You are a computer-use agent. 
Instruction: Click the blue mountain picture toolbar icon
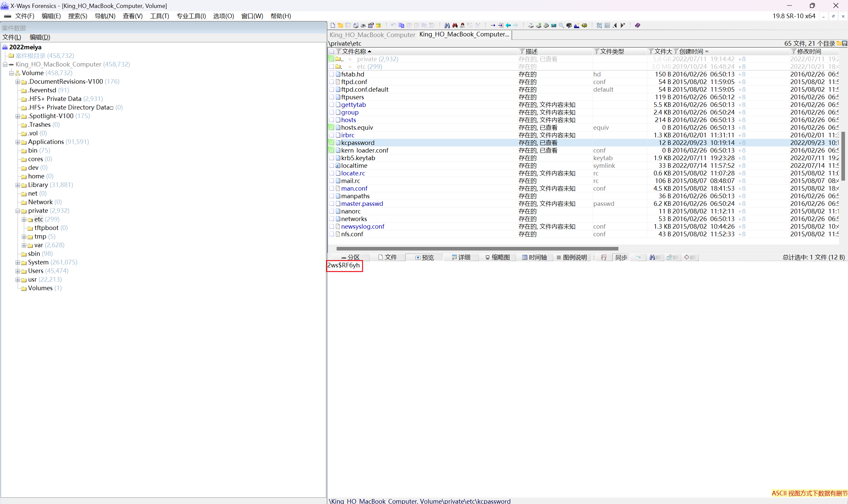point(577,25)
